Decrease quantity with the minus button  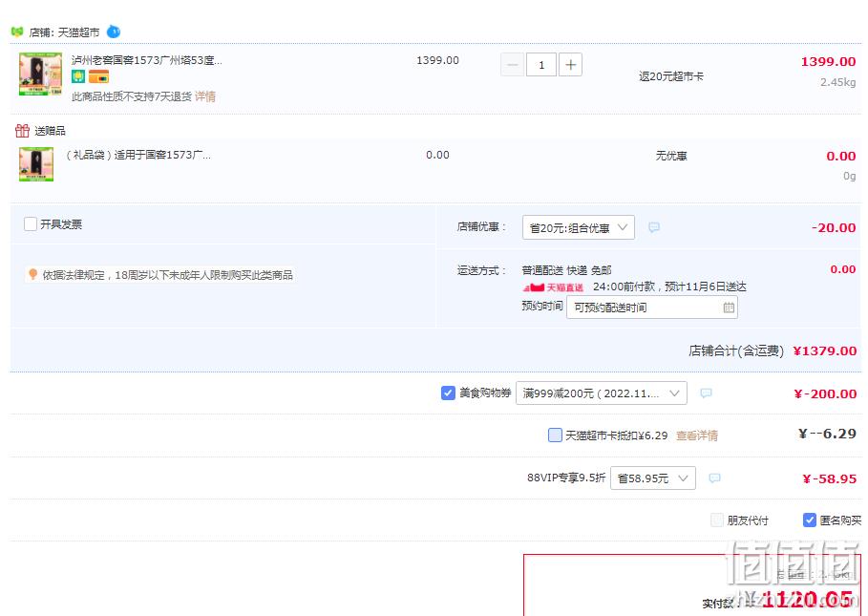tap(512, 65)
